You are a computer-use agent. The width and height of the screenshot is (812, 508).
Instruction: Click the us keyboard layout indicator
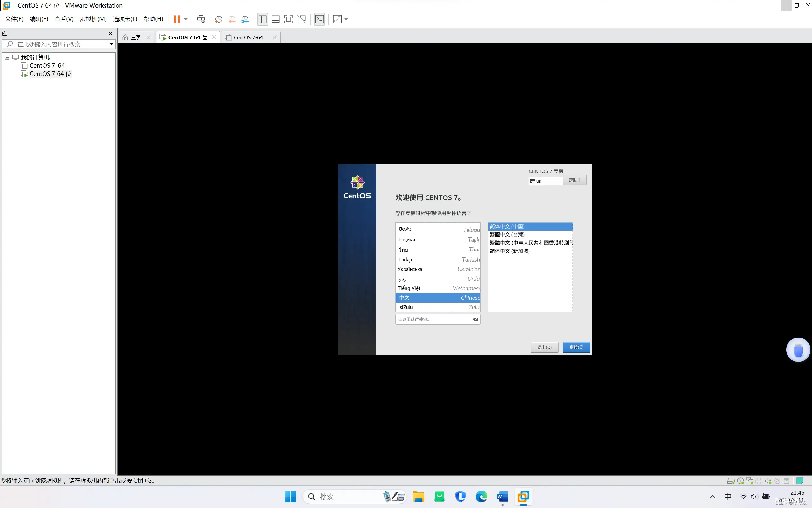coord(545,181)
